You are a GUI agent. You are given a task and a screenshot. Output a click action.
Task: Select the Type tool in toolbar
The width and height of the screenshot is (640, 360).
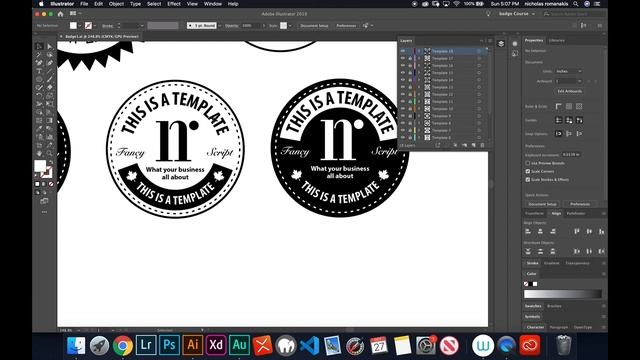point(40,71)
